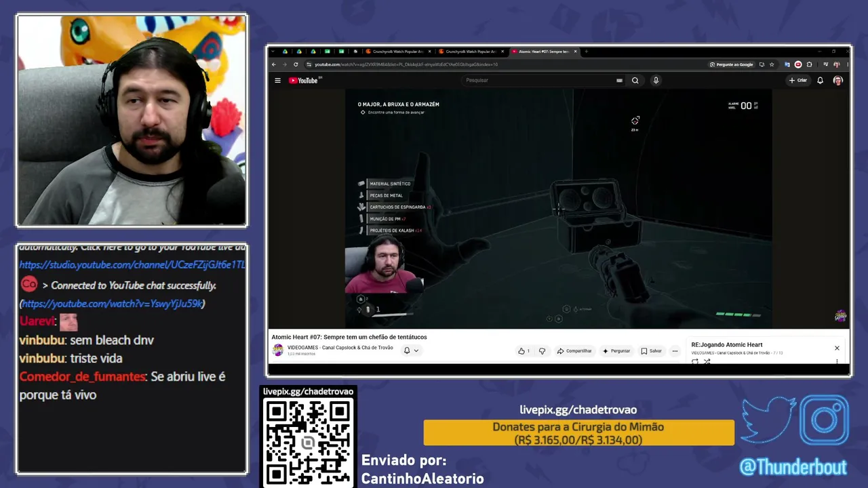Click the Salvar save button
The height and width of the screenshot is (488, 868).
tap(651, 351)
